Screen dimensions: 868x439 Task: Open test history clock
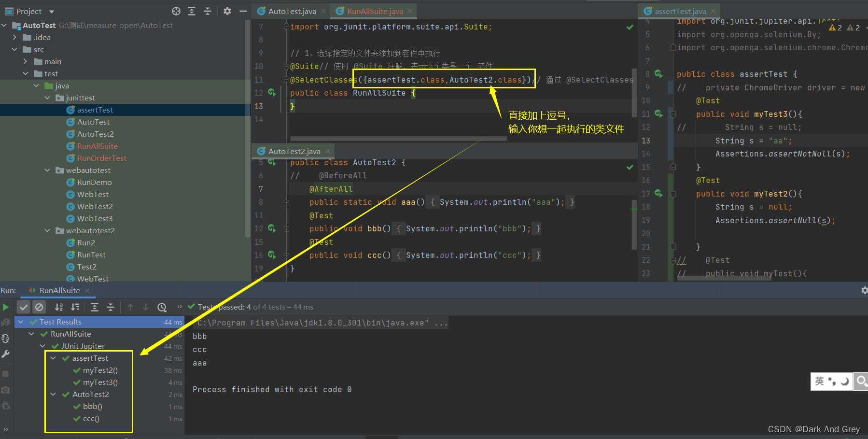tap(162, 307)
